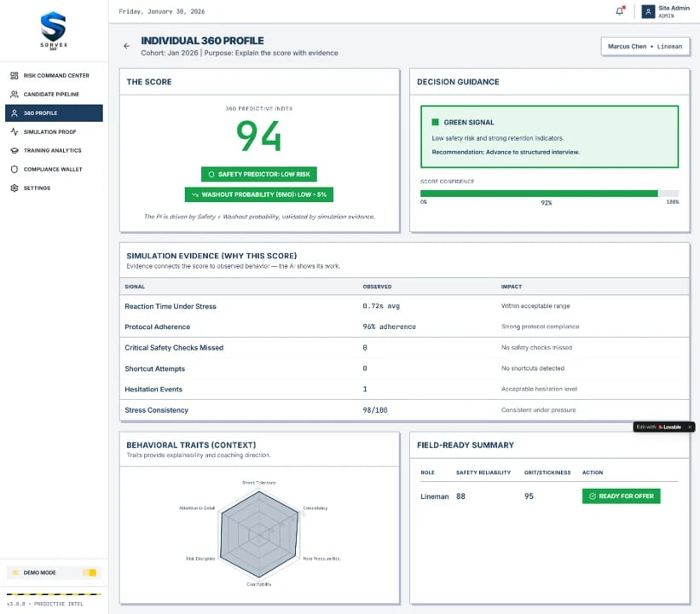The height and width of the screenshot is (614, 700).
Task: Click the Washout Probability badge
Action: coord(259,194)
